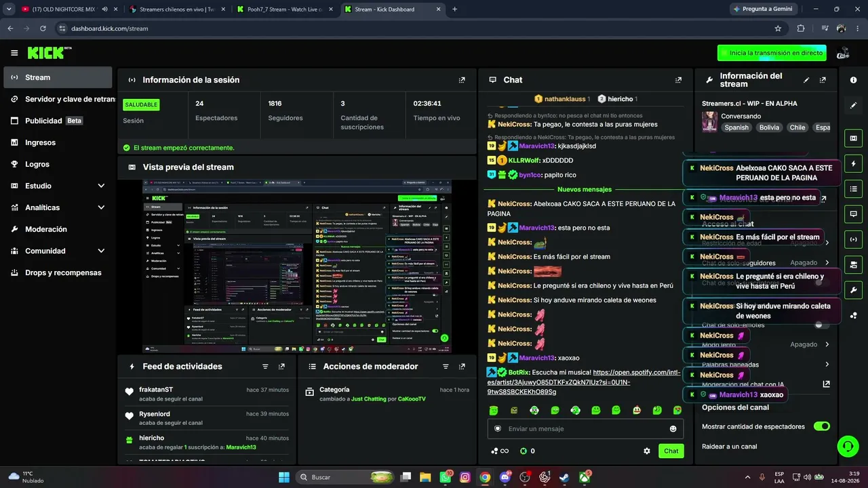Click the stream preview thumbnail

(297, 266)
